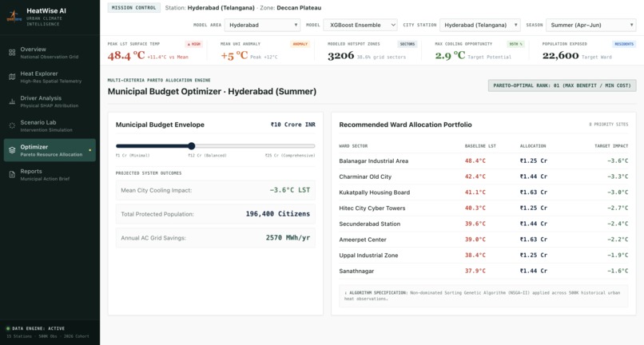Click the Allocation column header
Image resolution: width=644 pixels, height=345 pixels.
pyautogui.click(x=533, y=146)
